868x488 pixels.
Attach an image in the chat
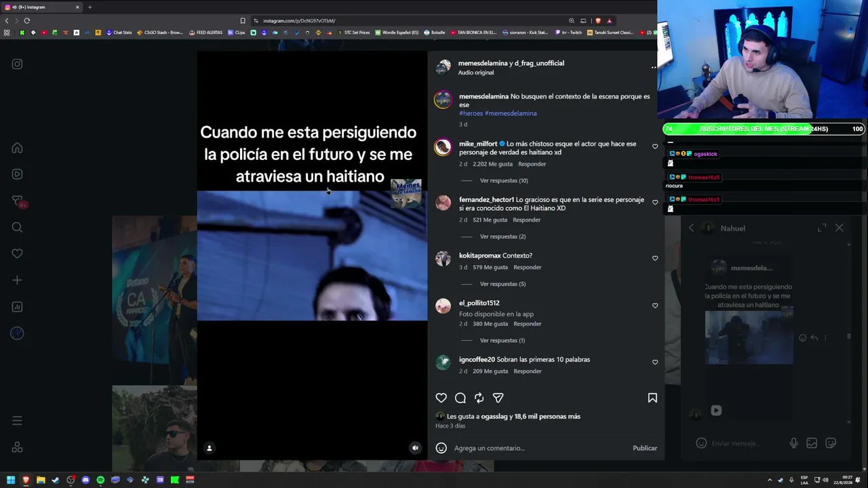[812, 443]
